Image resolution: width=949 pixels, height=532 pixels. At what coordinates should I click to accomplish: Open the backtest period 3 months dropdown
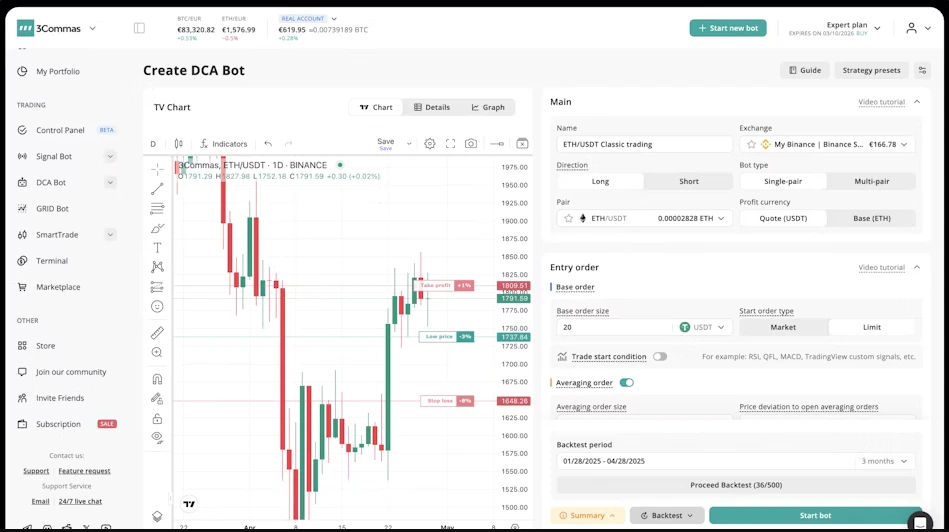pos(885,461)
